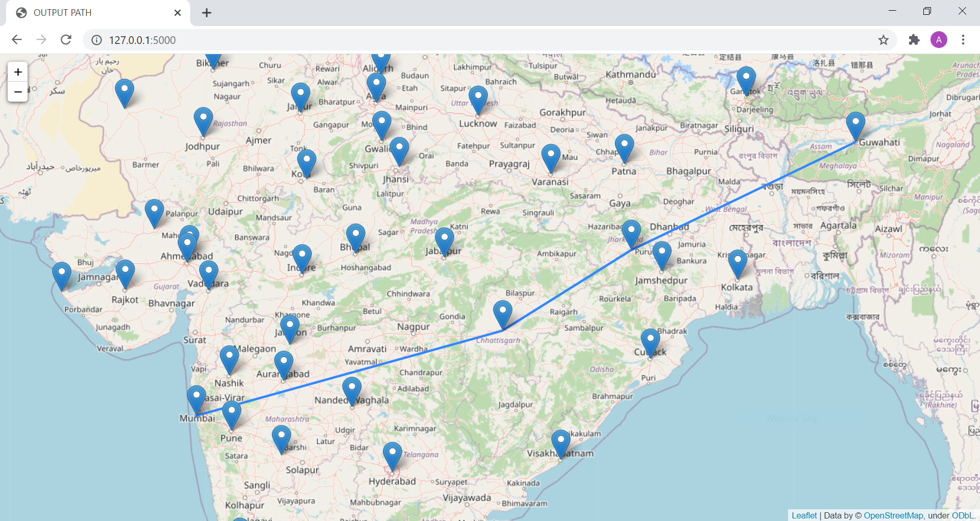This screenshot has height=521, width=980.
Task: Click the map marker at Patna
Action: tap(624, 149)
